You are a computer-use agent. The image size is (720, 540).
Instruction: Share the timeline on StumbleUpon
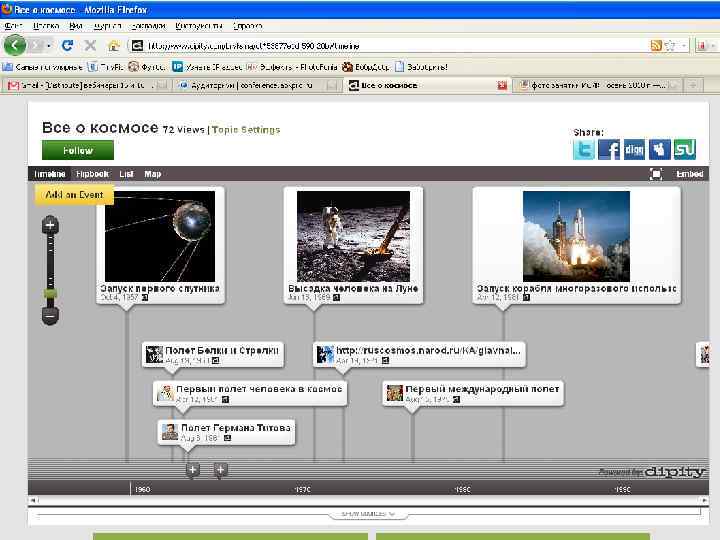[685, 149]
